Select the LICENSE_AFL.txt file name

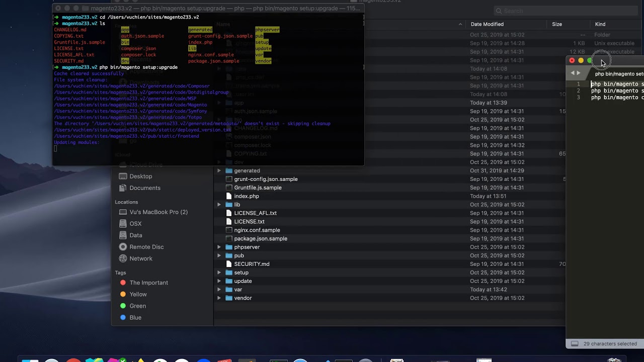click(255, 213)
